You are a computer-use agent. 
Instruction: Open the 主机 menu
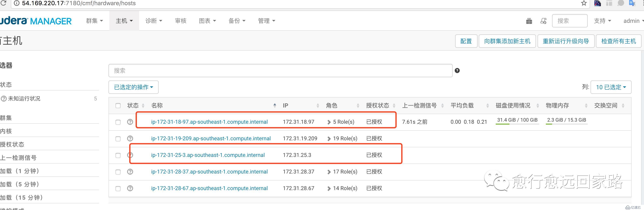pyautogui.click(x=124, y=21)
